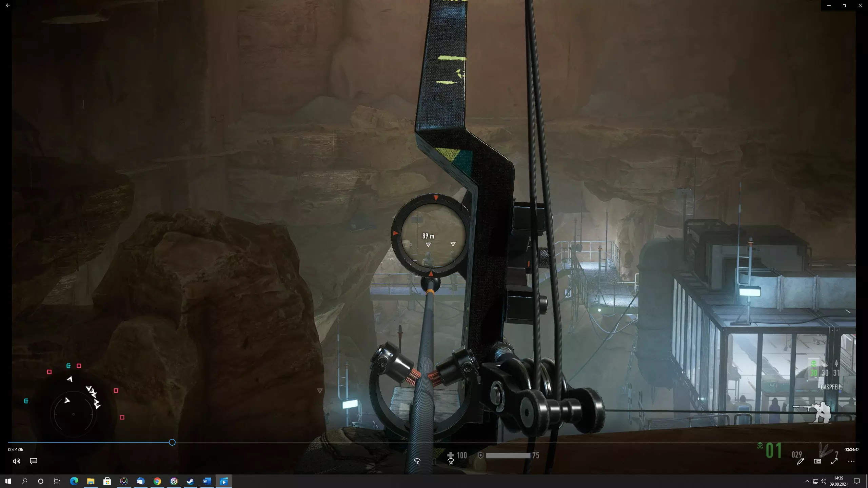Skip forward 30 seconds

coord(451,461)
